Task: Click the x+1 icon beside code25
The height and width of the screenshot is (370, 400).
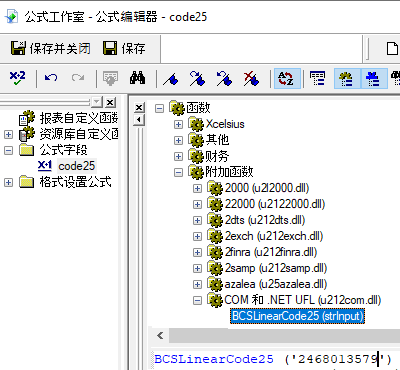Action: 44,166
